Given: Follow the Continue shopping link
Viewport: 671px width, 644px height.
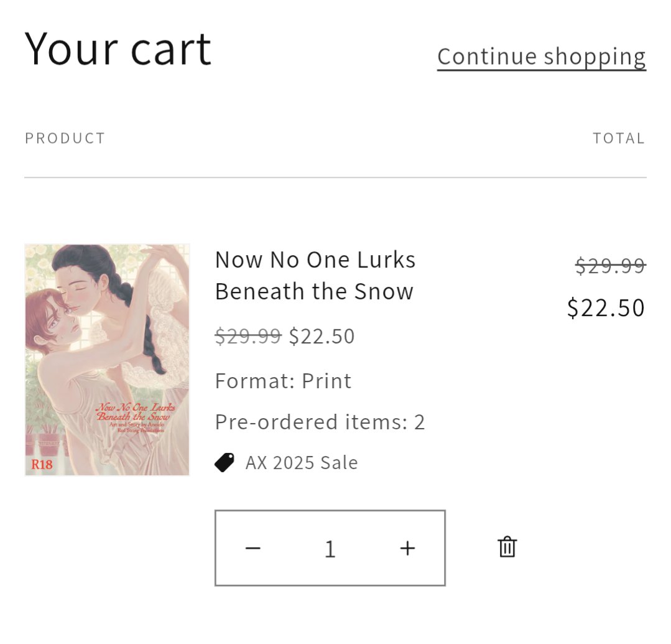Looking at the screenshot, I should click(541, 57).
